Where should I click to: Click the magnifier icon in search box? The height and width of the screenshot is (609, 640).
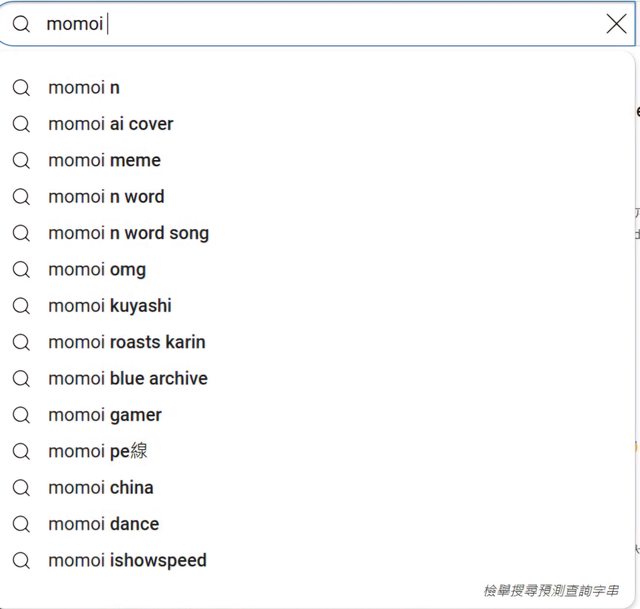tap(21, 24)
